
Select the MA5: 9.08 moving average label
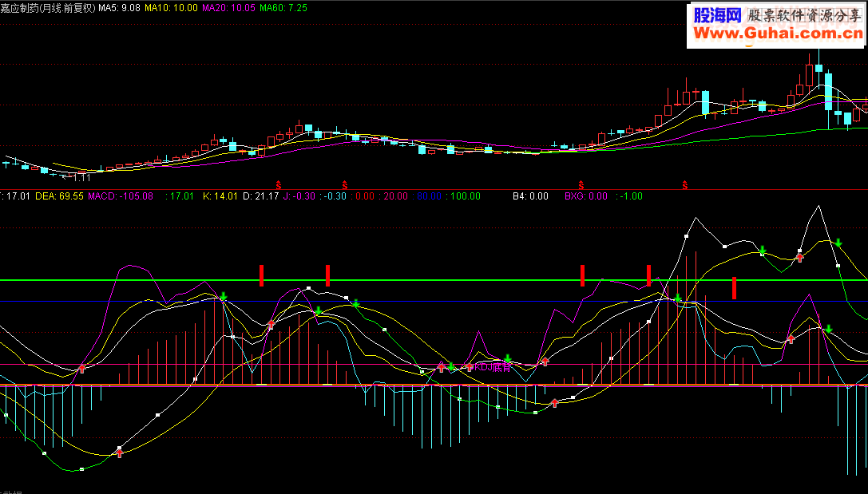(120, 8)
